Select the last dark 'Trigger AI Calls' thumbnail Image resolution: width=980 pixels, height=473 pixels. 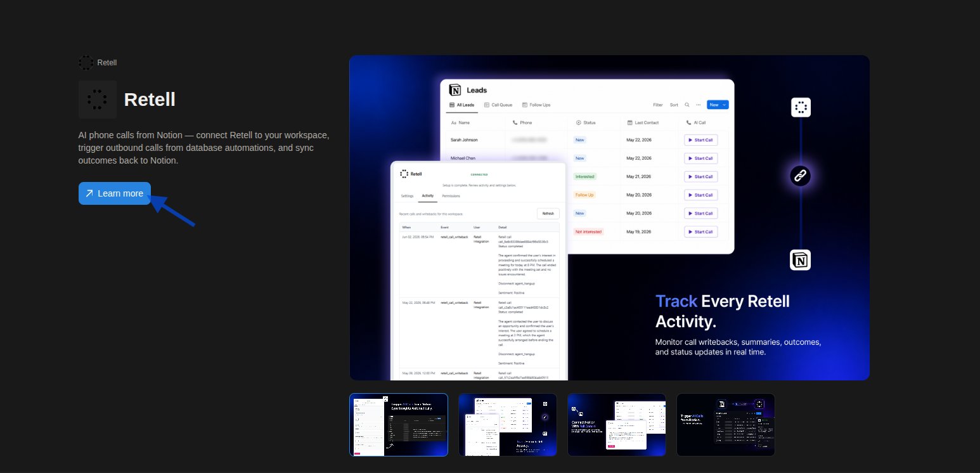click(726, 425)
